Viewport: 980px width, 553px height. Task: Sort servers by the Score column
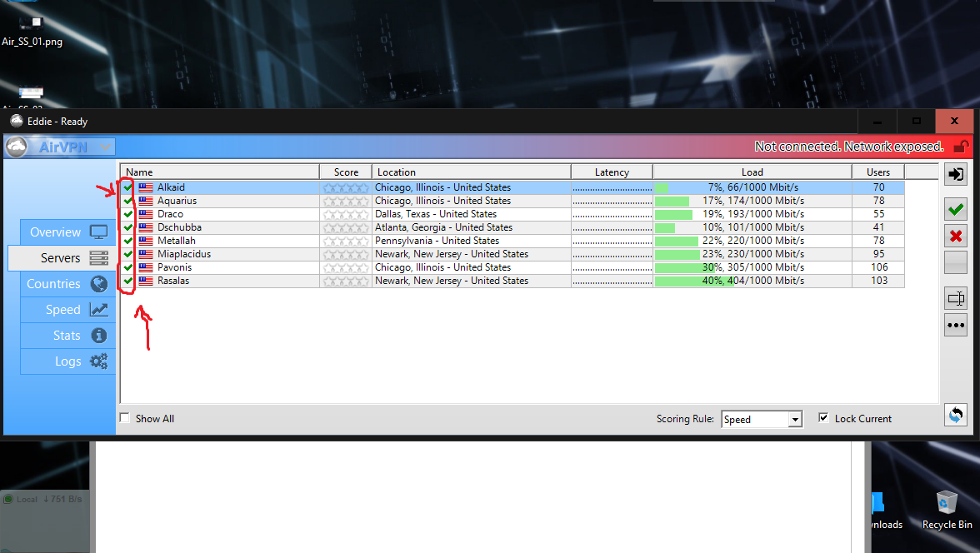(x=346, y=172)
